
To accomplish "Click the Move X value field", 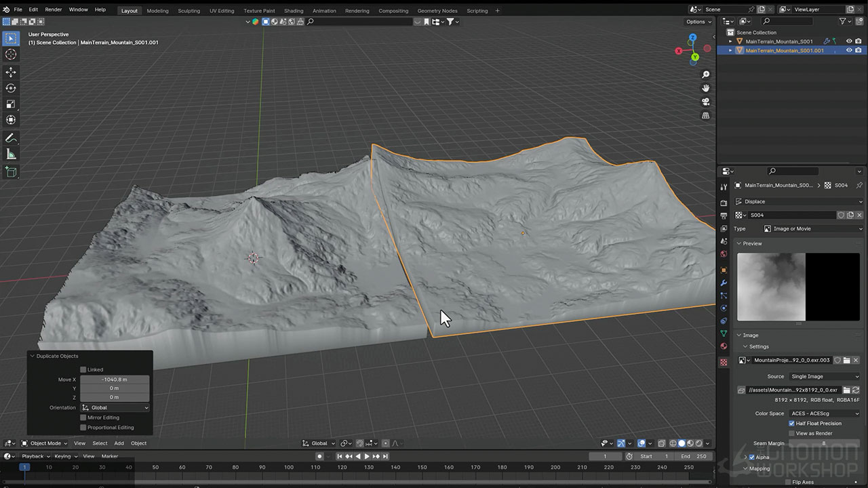I will pyautogui.click(x=115, y=380).
